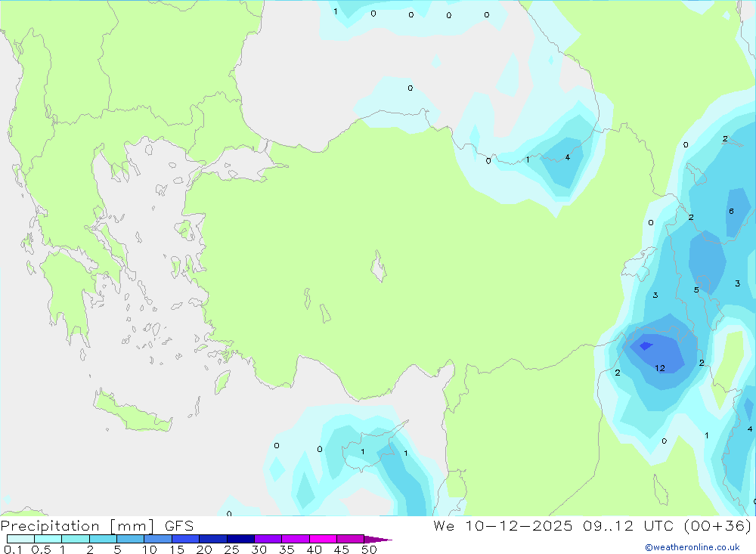Click the '35' legend scale label
Screen dimensions: 756x554
click(287, 549)
